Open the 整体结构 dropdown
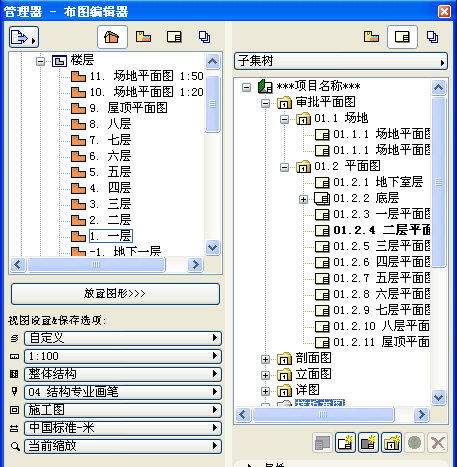The image size is (457, 467). tap(123, 374)
